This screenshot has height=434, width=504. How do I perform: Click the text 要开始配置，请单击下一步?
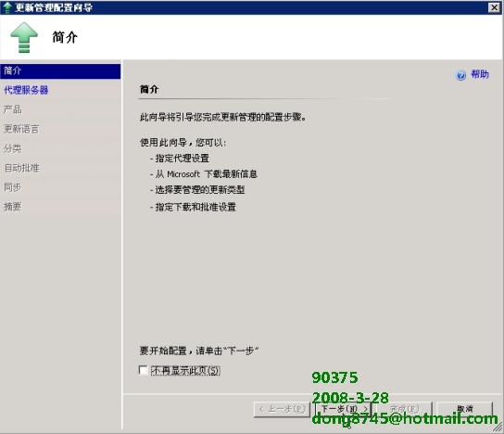[199, 351]
